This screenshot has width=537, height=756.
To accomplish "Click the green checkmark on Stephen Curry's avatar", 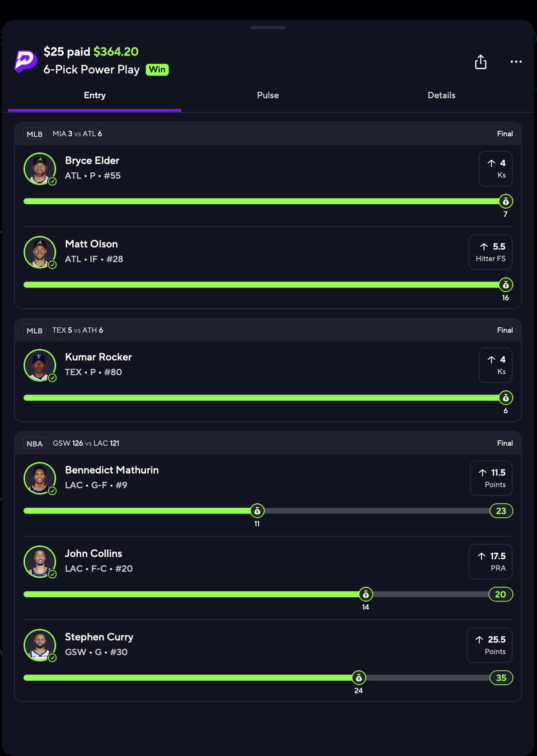I will [53, 658].
